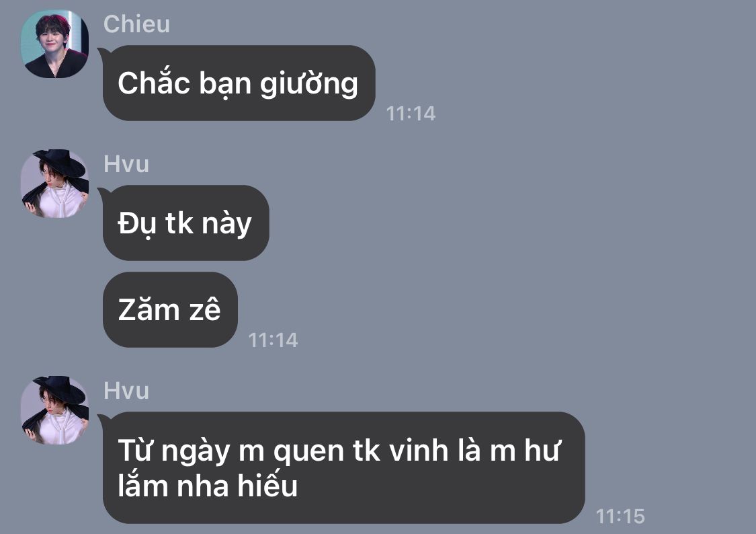756x534 pixels.
Task: Tap the second Hvu avatar at bottom
Action: [54, 410]
